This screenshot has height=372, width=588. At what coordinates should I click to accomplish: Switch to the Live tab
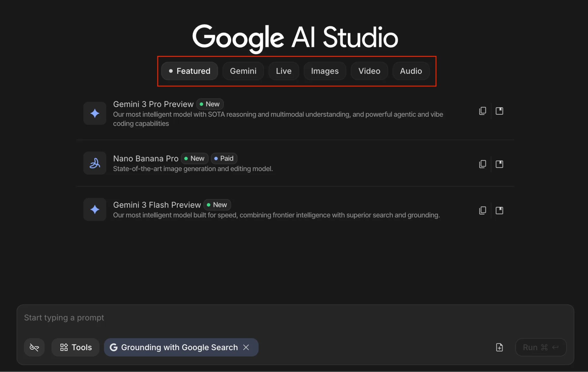coord(284,71)
